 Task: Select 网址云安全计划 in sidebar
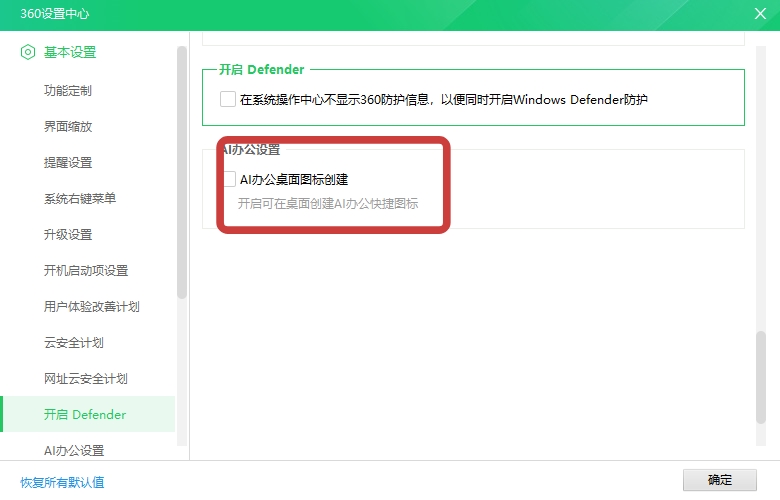[x=86, y=379]
